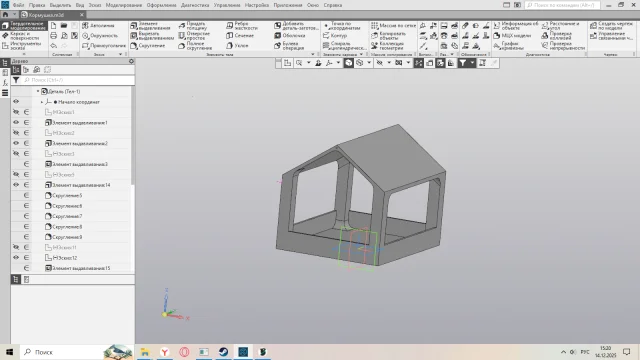Click the undo arrow icon
Screen dimensions: 640x360
53,46
